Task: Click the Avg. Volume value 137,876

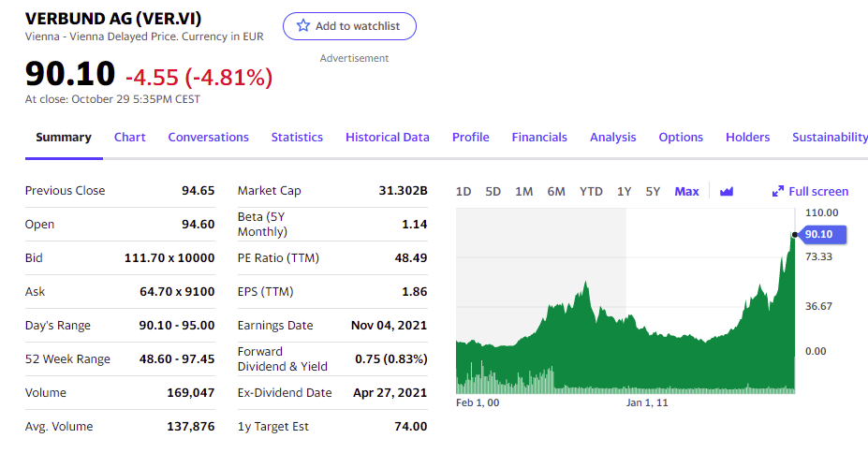Action: point(190,427)
